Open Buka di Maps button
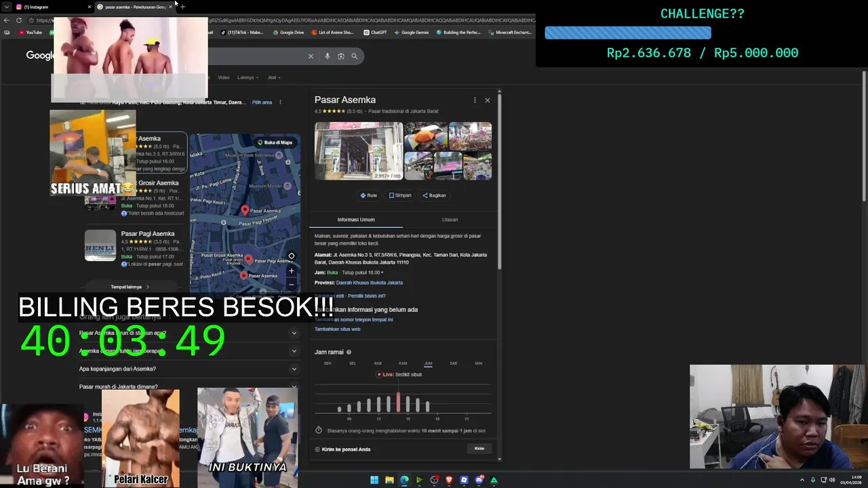The width and height of the screenshot is (868, 488). (275, 142)
